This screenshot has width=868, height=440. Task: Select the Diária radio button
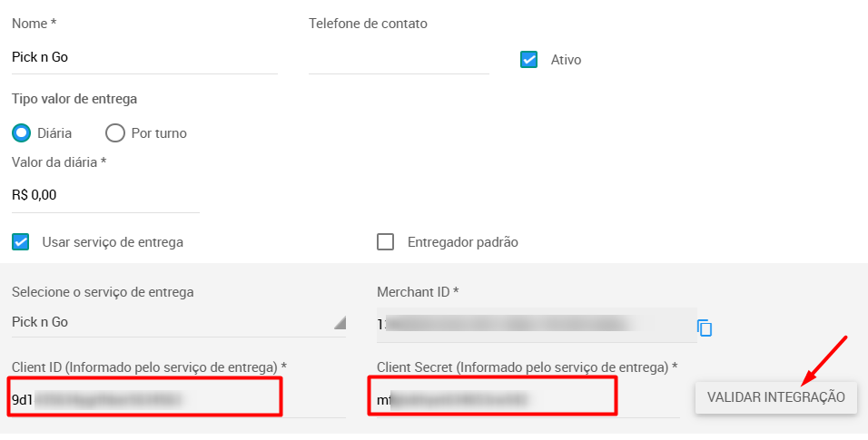coord(22,132)
